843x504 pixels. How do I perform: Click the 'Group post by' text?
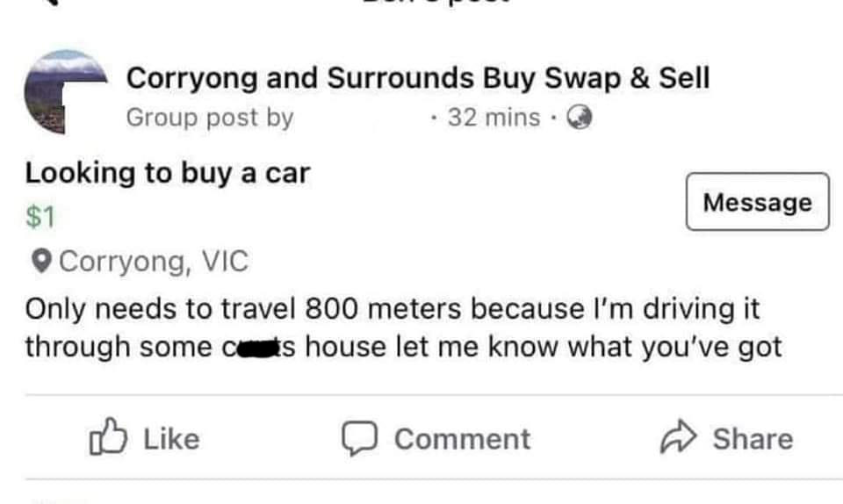pos(210,117)
